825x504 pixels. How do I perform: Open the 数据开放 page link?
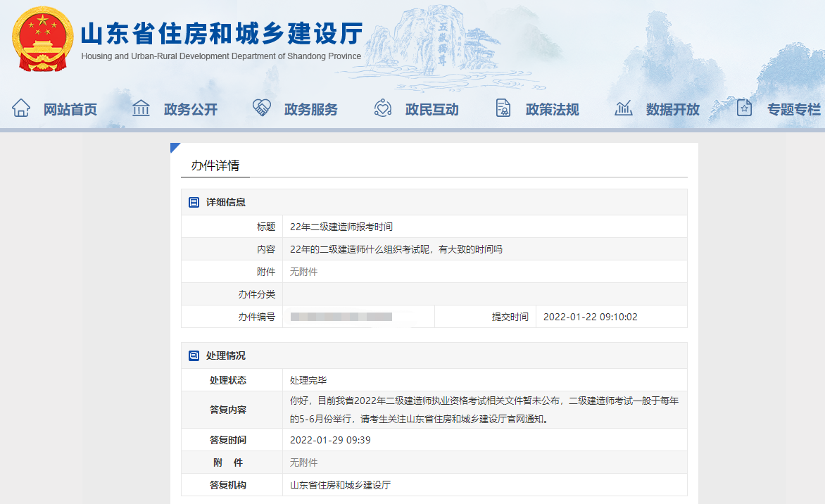coord(674,108)
